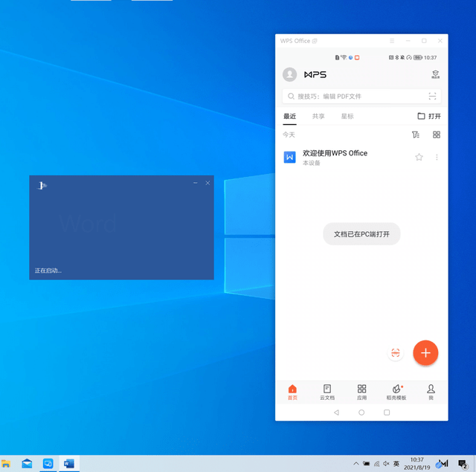This screenshot has width=476, height=472.
Task: Go to 首页 home tab
Action: (x=292, y=392)
